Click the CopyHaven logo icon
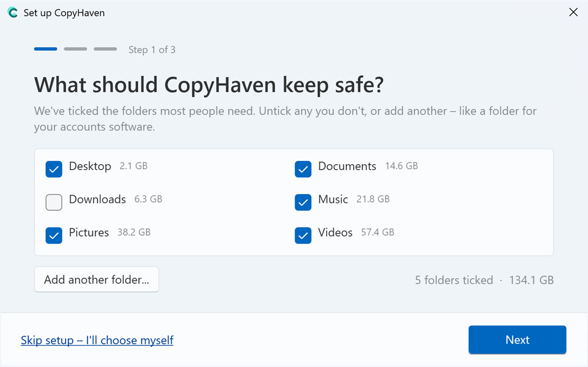 [x=12, y=12]
